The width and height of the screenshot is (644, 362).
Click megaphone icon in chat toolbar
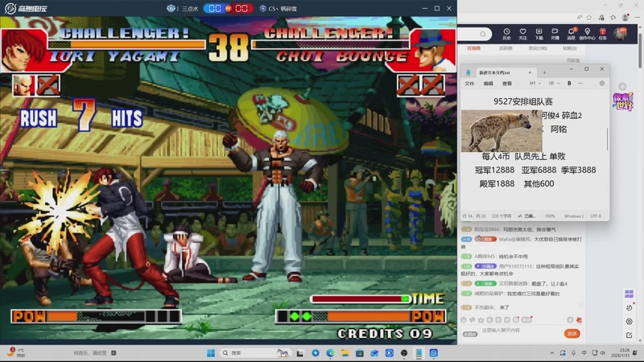click(x=473, y=319)
